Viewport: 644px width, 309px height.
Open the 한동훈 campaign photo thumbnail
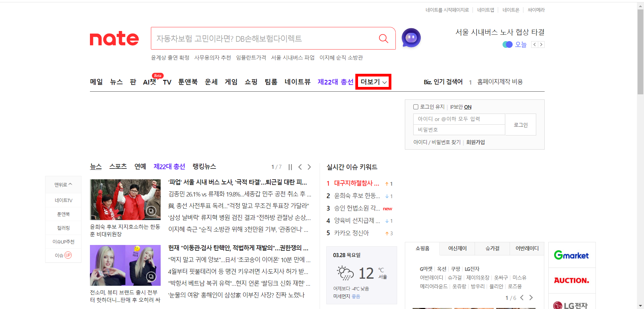125,199
